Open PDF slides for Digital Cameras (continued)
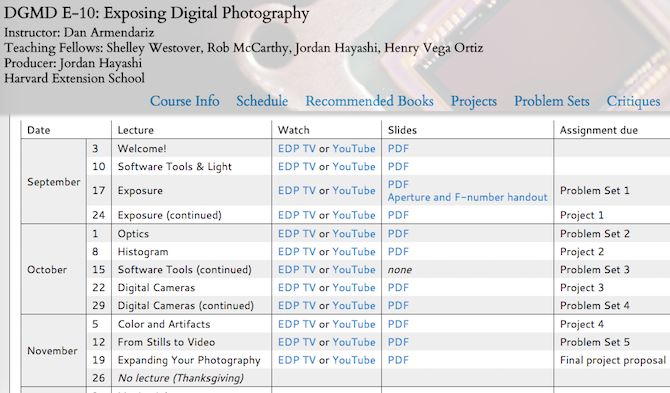This screenshot has width=670, height=393. tap(398, 306)
